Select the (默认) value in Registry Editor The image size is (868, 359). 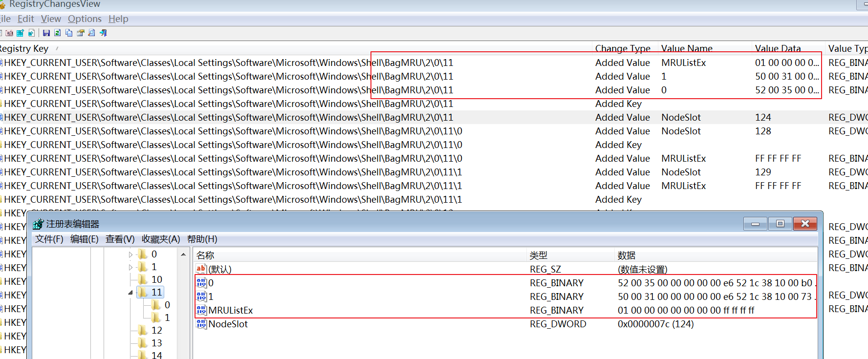coord(219,269)
